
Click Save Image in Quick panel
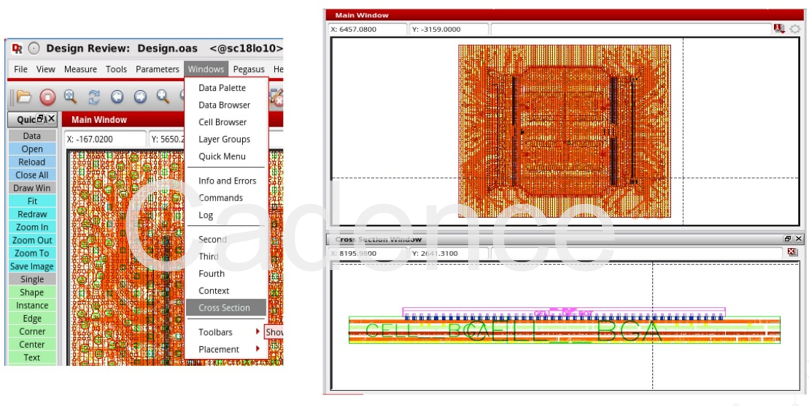tap(32, 266)
